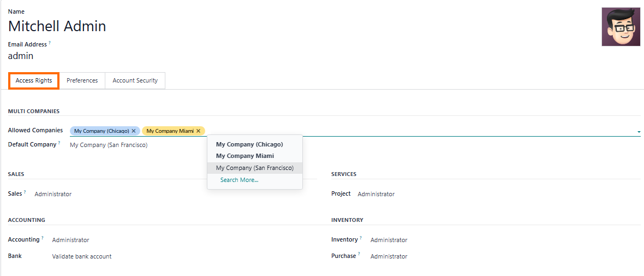Remove the My Company (Chicago) tag
644x276 pixels.
[x=134, y=131]
